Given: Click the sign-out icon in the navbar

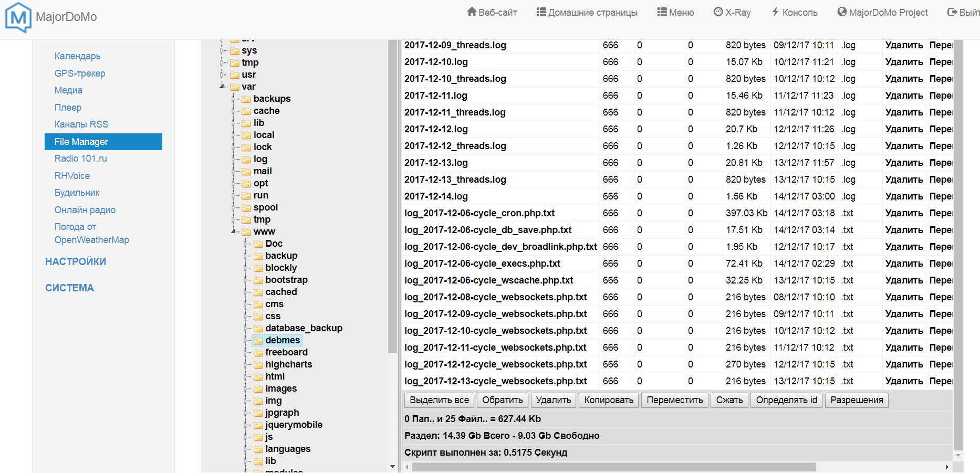Looking at the screenshot, I should [952, 12].
